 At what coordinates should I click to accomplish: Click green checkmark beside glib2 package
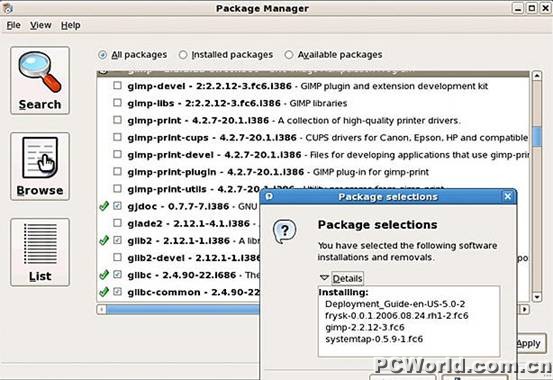pyautogui.click(x=104, y=241)
